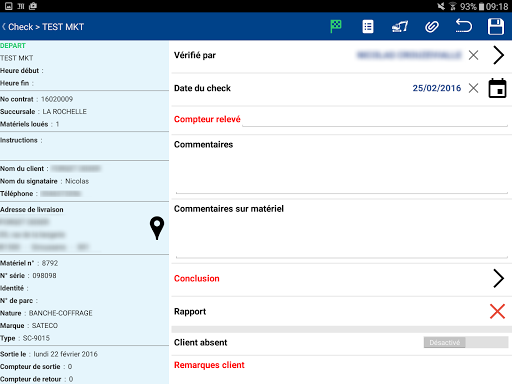Image resolution: width=512 pixels, height=384 pixels.
Task: Expand the Vérifié par chooser arrow
Action: 498,55
